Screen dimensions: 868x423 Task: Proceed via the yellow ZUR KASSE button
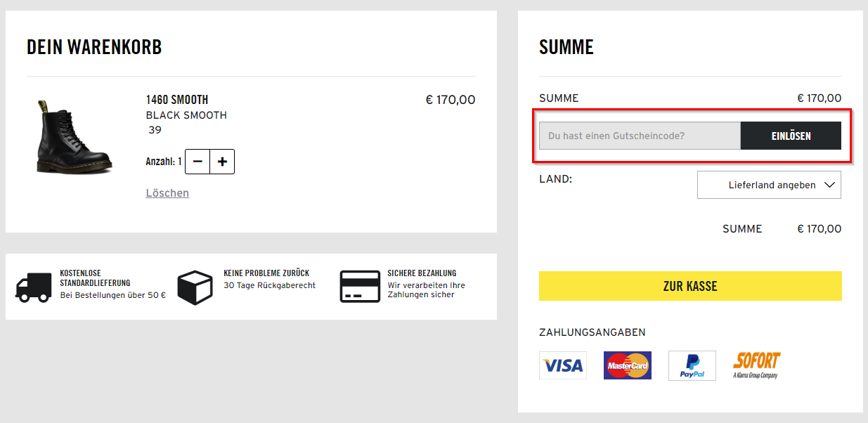coord(690,286)
